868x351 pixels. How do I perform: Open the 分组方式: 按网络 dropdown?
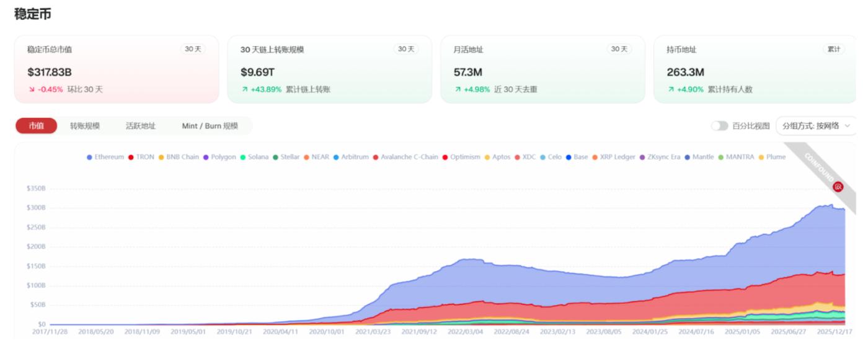815,126
